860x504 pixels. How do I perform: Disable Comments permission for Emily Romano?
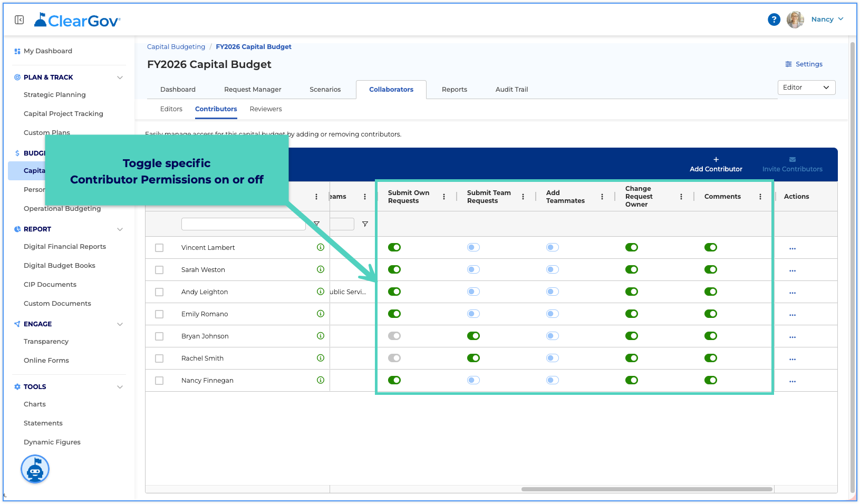point(711,314)
